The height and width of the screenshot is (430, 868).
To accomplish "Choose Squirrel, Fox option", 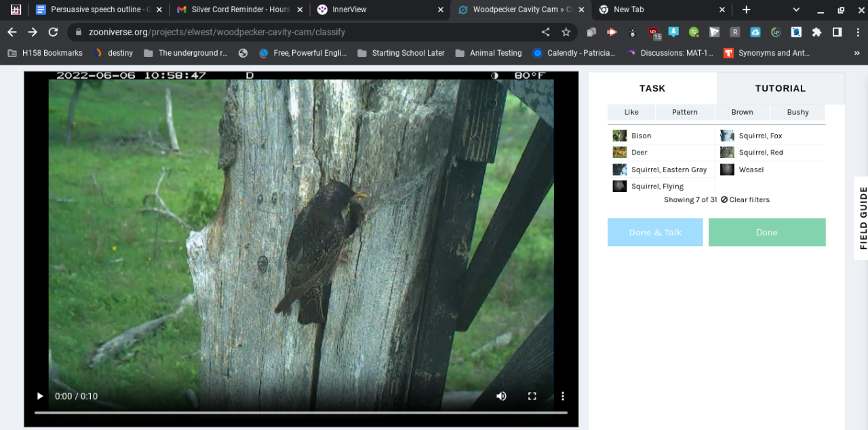I will click(770, 136).
